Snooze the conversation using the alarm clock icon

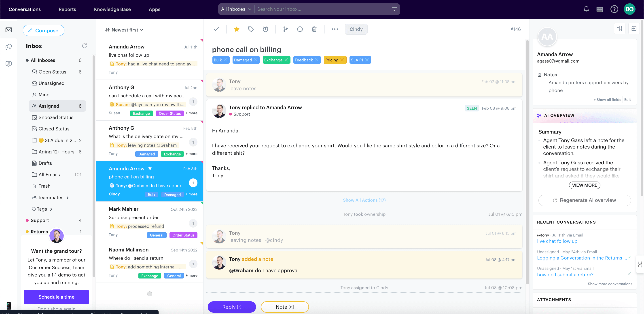point(265,29)
